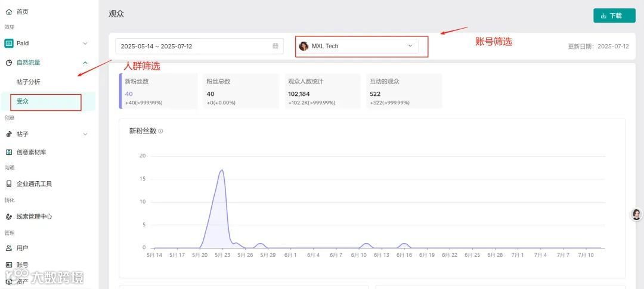Click the phone icon beside 企业通讯工具
The width and height of the screenshot is (644, 289).
(9, 184)
